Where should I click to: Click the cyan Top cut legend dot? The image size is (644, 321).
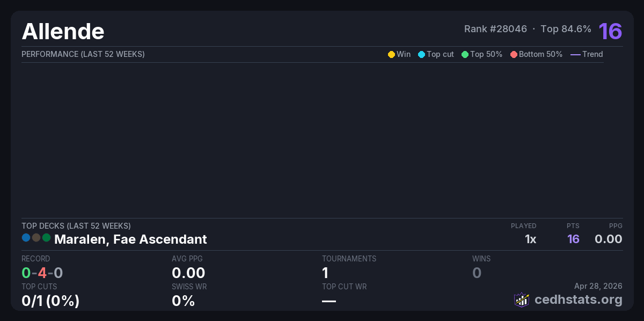[421, 54]
